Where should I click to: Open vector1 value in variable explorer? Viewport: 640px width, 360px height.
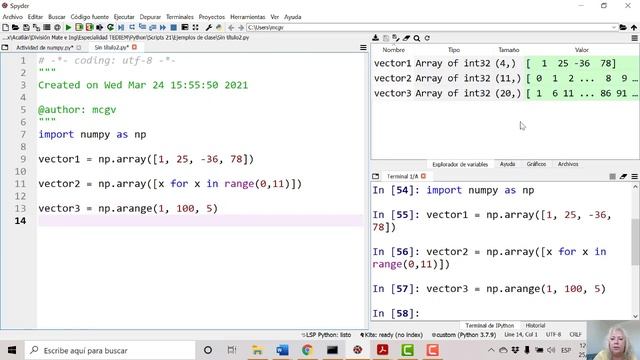click(x=582, y=63)
